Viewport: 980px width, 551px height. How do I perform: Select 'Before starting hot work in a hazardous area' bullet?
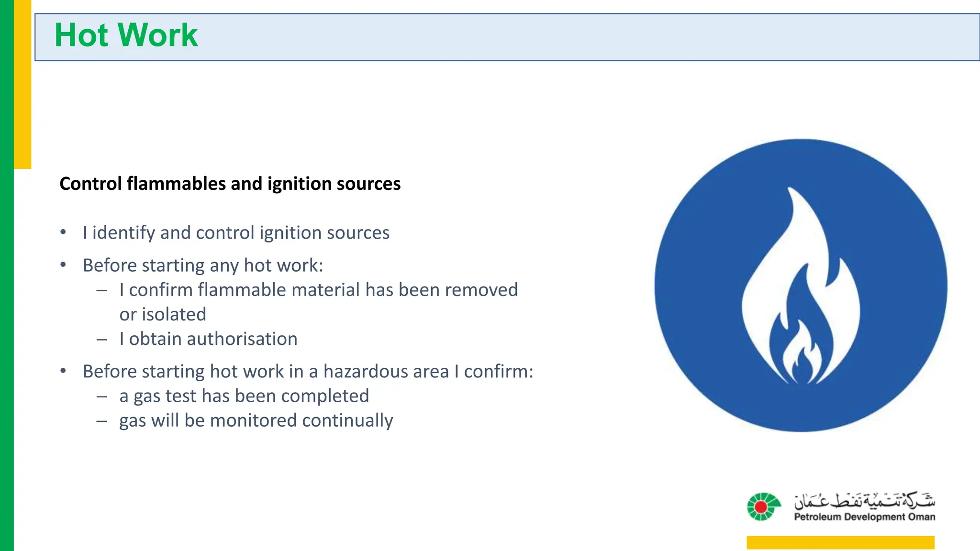(x=308, y=371)
